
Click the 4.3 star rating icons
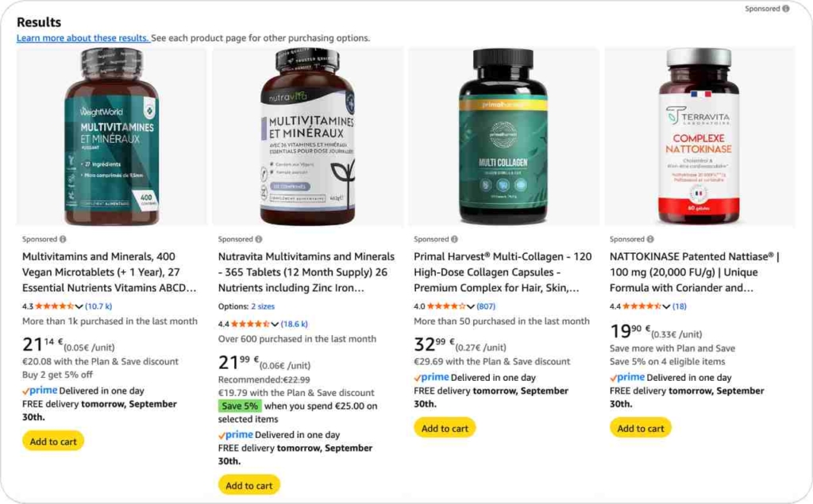54,306
